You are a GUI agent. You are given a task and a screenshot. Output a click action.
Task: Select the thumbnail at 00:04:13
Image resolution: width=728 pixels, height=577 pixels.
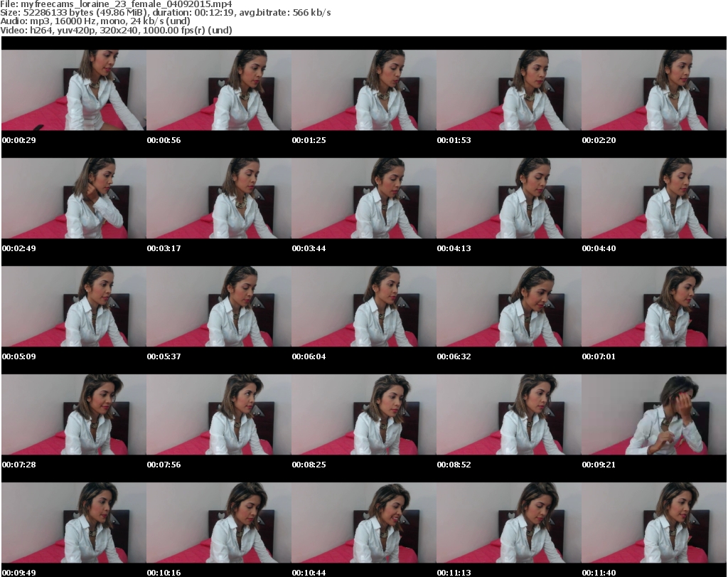[x=509, y=198]
